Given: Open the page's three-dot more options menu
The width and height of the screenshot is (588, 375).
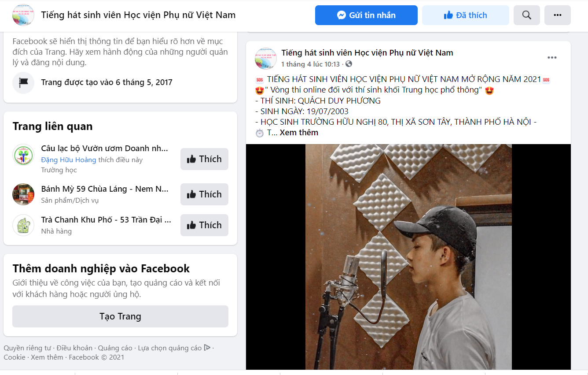Looking at the screenshot, I should 557,15.
